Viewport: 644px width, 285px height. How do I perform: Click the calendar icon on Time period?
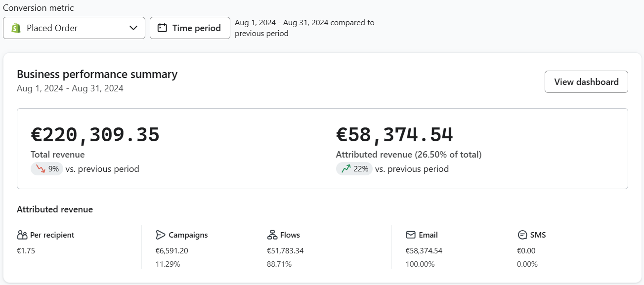coord(162,28)
